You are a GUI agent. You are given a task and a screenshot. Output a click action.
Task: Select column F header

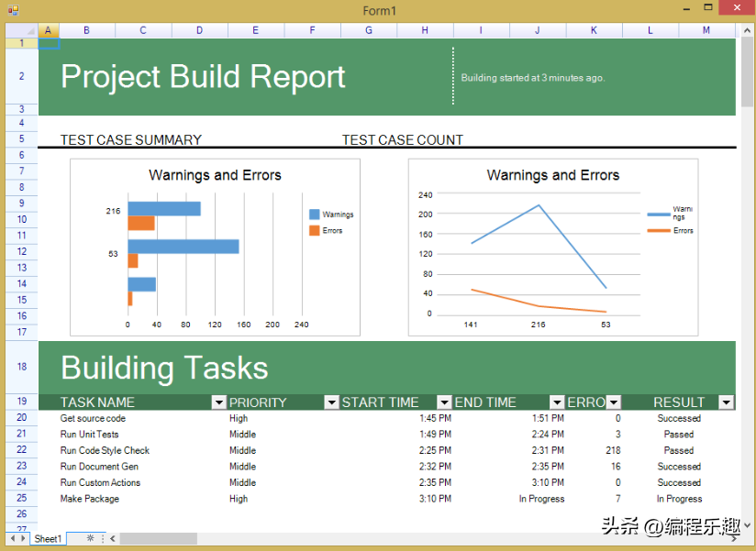coord(313,30)
